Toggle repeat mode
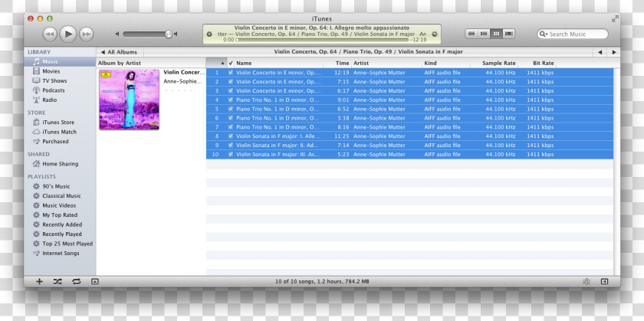This screenshot has width=644, height=321. (77, 282)
